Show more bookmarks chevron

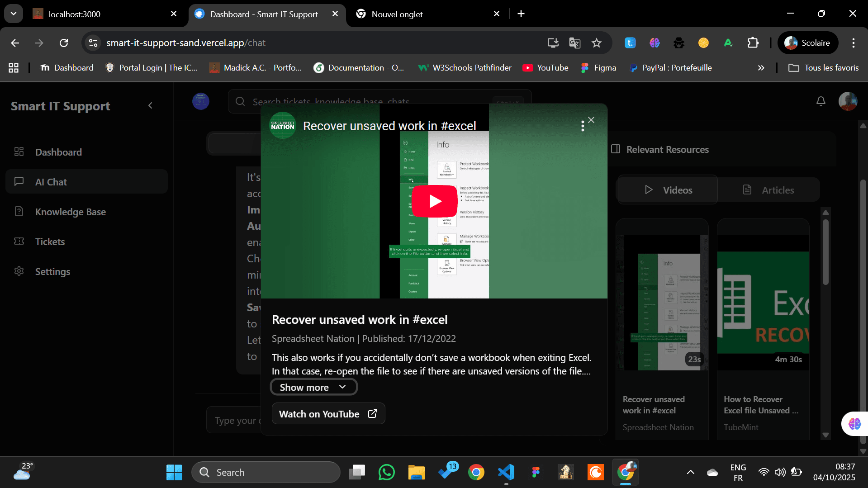(761, 68)
